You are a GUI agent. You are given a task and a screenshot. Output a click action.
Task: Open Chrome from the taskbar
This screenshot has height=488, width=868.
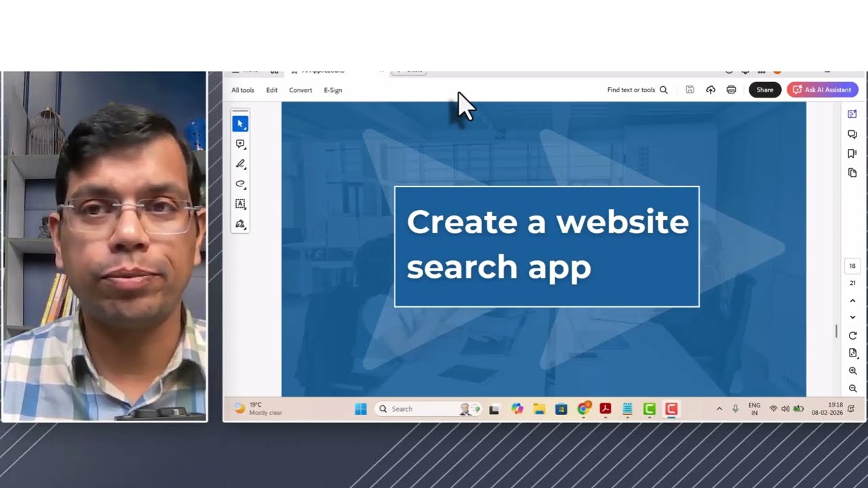[583, 409]
